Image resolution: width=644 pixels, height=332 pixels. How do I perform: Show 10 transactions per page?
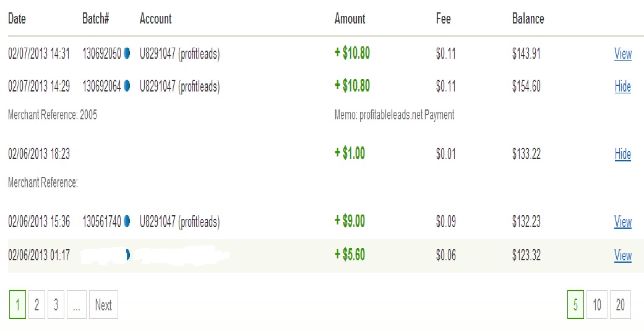(596, 305)
